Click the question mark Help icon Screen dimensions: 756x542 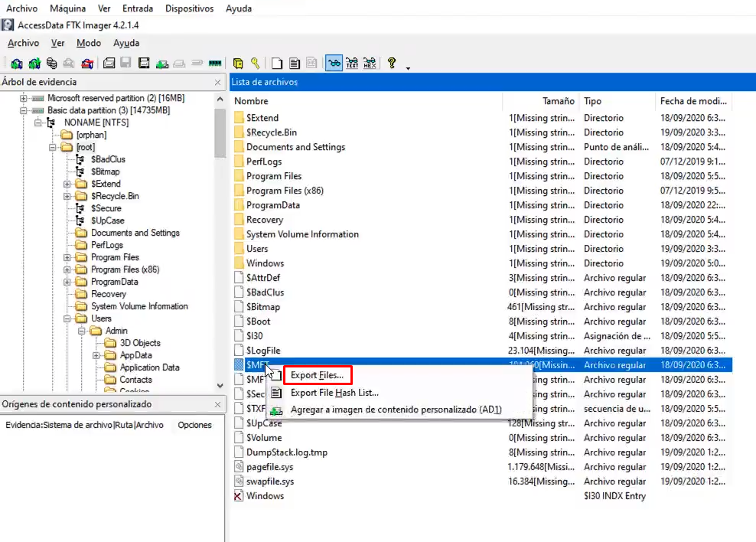[x=392, y=64]
